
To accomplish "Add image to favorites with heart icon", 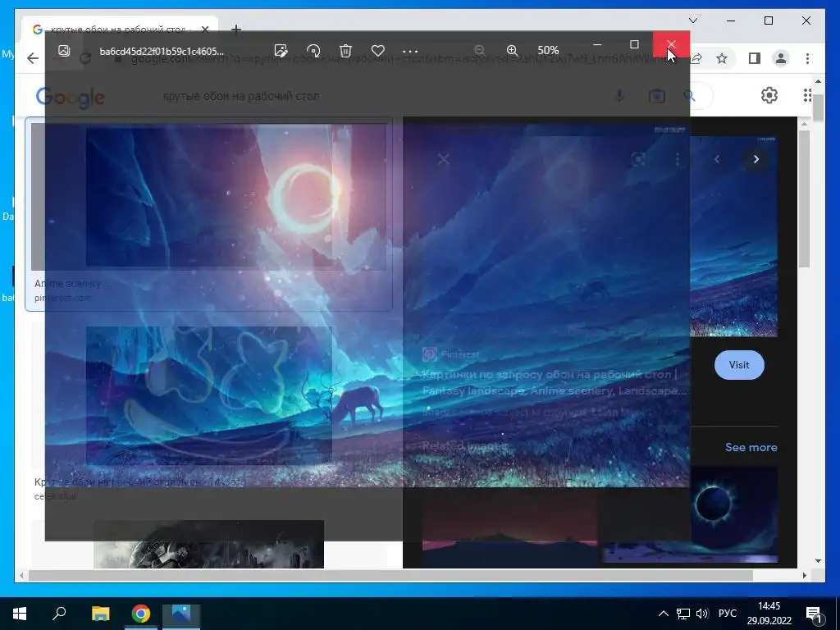I will tap(378, 51).
